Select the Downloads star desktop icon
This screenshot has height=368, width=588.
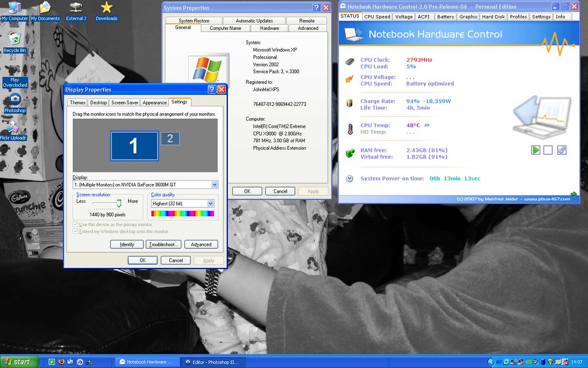[x=106, y=11]
